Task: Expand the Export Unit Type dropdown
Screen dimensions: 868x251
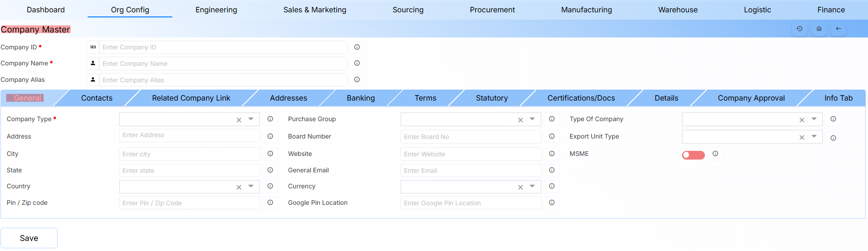Action: pos(814,137)
